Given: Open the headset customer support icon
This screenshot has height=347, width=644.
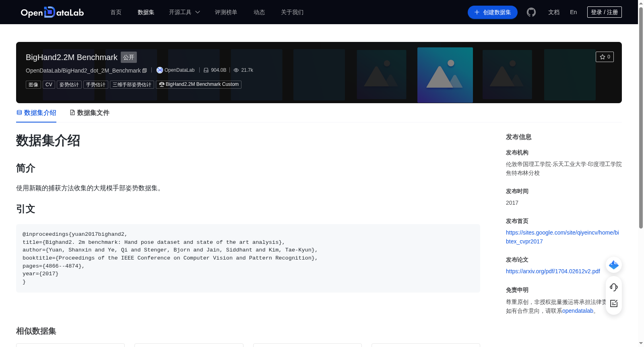Looking at the screenshot, I should [x=614, y=287].
